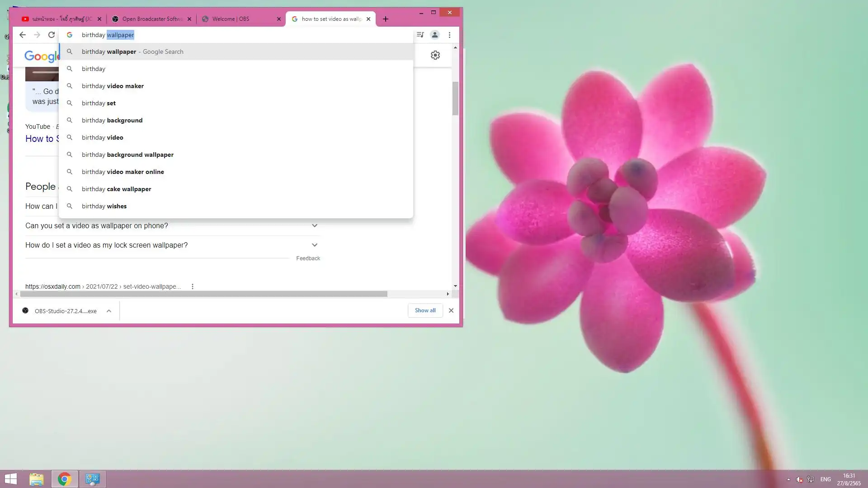
Task: Reload the current page
Action: coord(52,35)
